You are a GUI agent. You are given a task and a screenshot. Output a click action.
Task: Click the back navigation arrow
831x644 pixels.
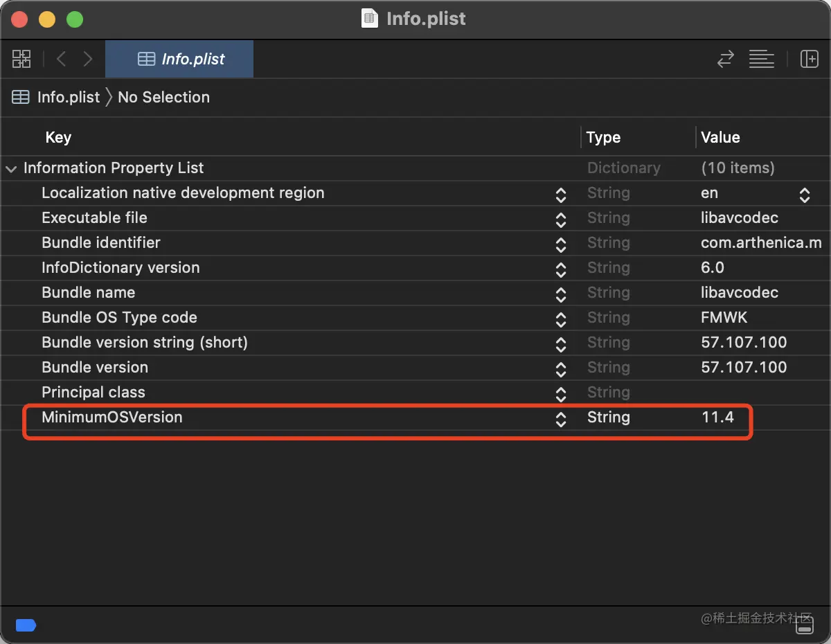[61, 59]
